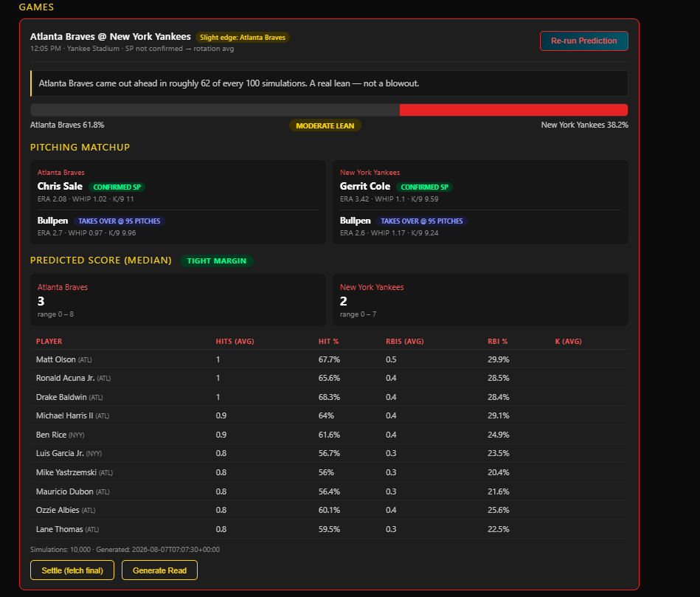The image size is (700, 597).
Task: Click the MODERATE LEAN badge
Action: point(325,125)
